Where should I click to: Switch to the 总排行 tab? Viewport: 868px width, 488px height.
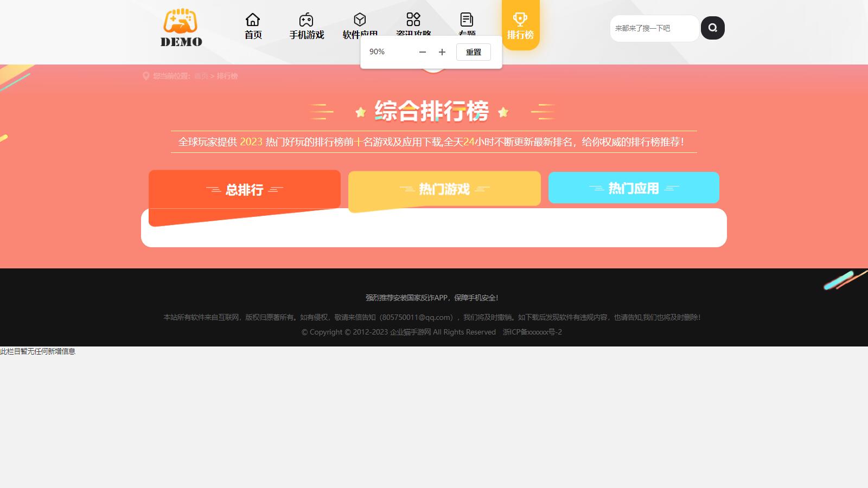(x=245, y=190)
